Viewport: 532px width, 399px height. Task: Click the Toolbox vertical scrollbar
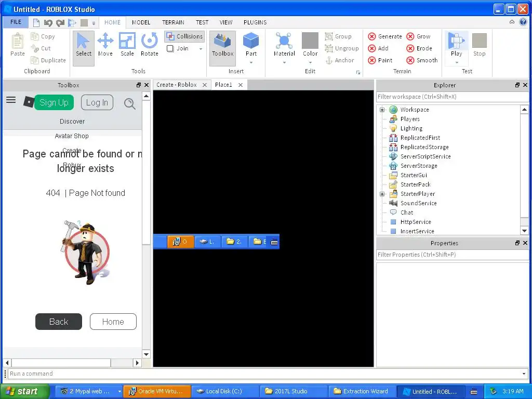click(146, 225)
